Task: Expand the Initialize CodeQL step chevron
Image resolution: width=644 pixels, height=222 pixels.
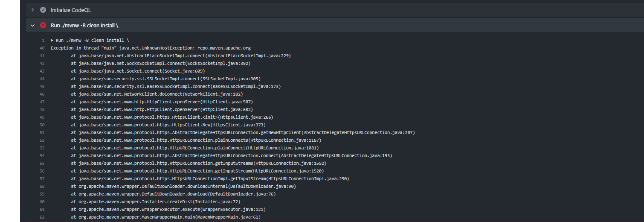Action: pos(32,10)
